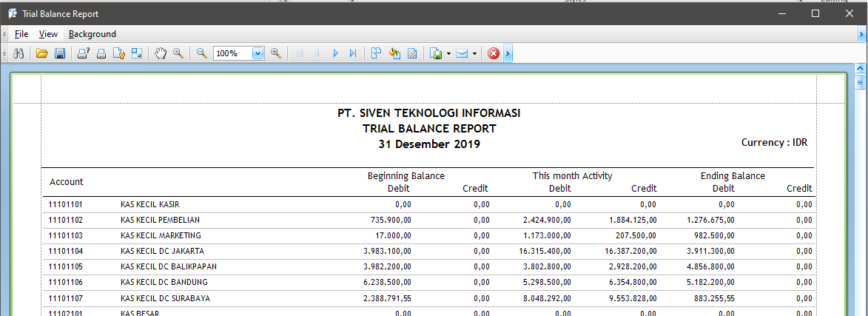The image size is (868, 316).
Task: Open the Print dialog icon with question mark
Action: pos(84,53)
